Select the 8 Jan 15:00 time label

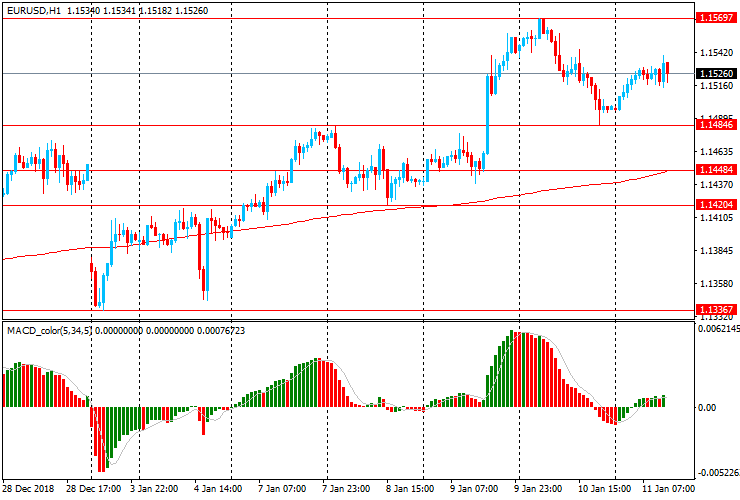409,489
